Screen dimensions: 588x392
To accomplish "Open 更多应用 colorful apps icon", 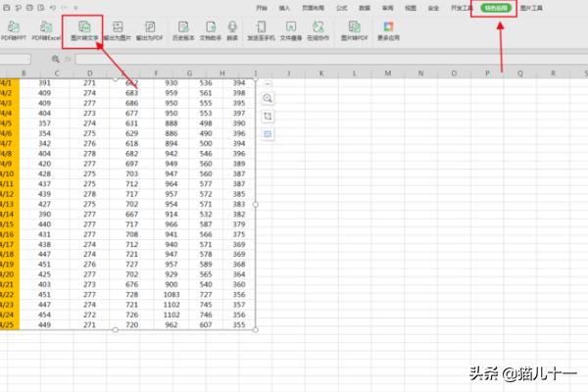I will [390, 28].
